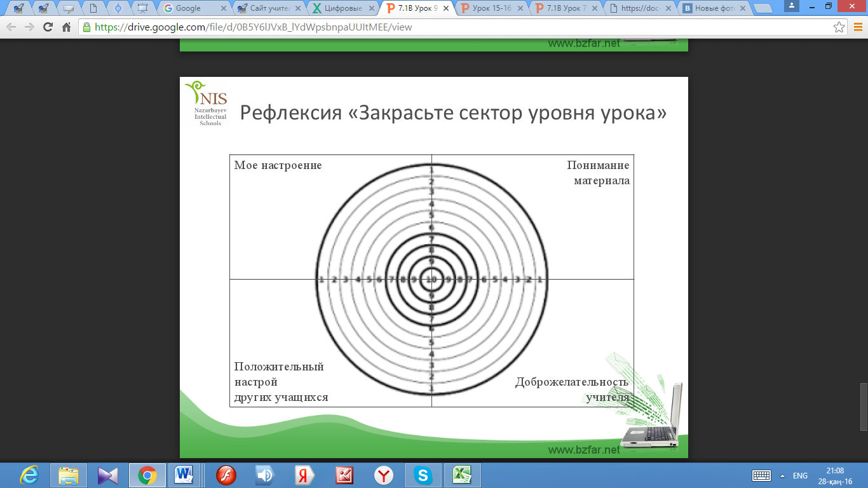
Task: Launch Internet Explorer from the taskbar
Action: [x=30, y=475]
